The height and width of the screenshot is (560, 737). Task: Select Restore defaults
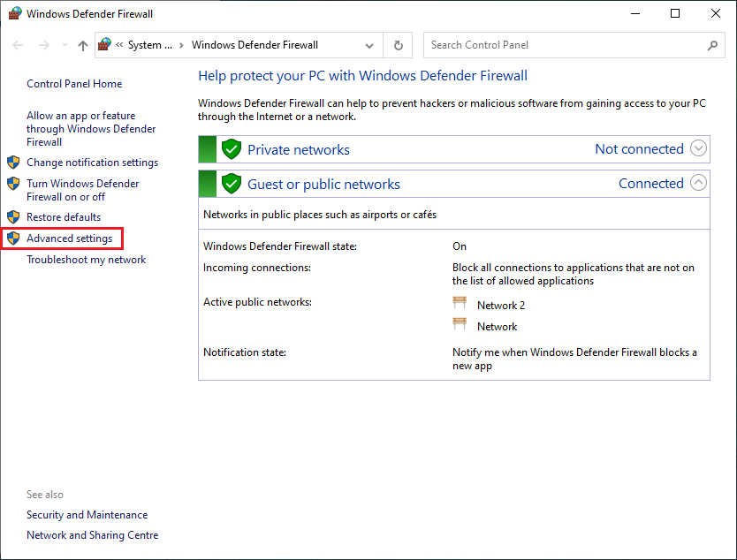(64, 217)
